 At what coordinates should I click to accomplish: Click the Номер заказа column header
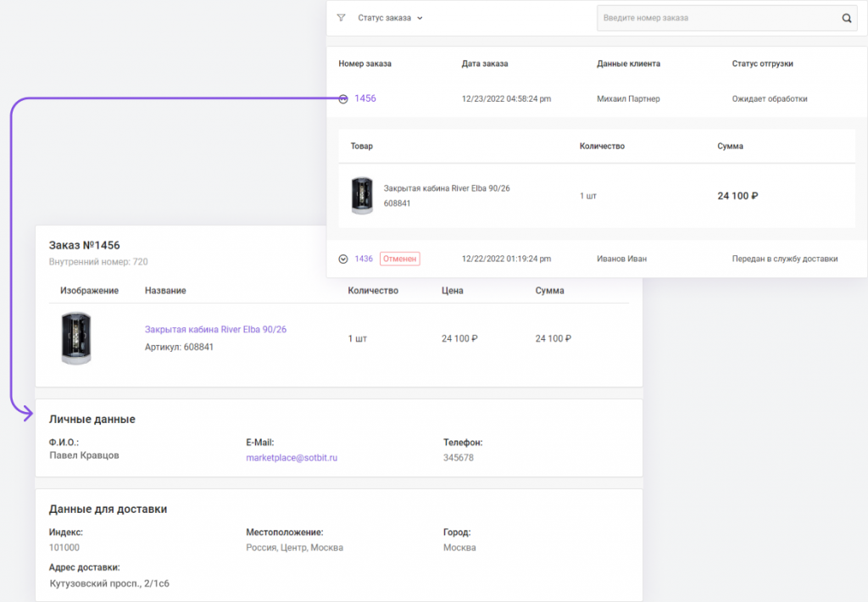pos(364,64)
